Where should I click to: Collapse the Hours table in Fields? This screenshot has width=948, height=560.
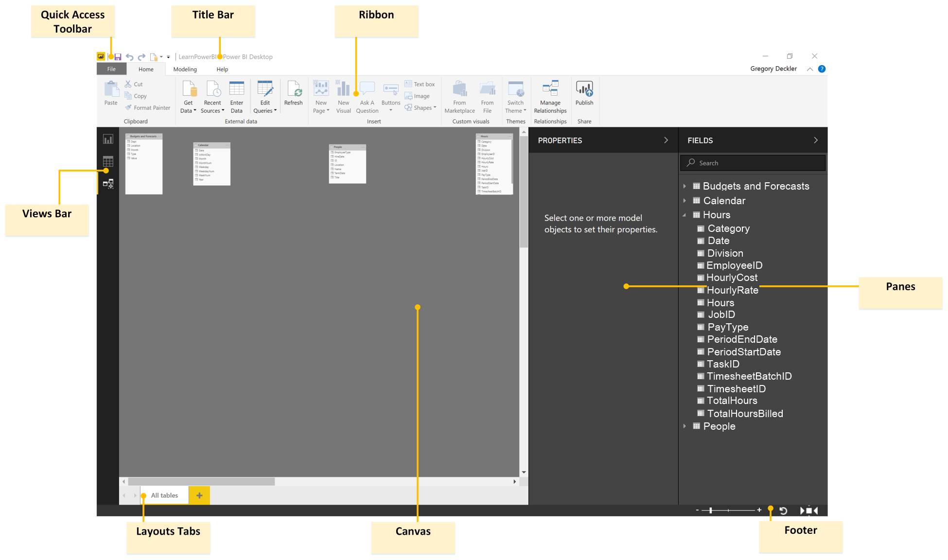click(x=685, y=215)
